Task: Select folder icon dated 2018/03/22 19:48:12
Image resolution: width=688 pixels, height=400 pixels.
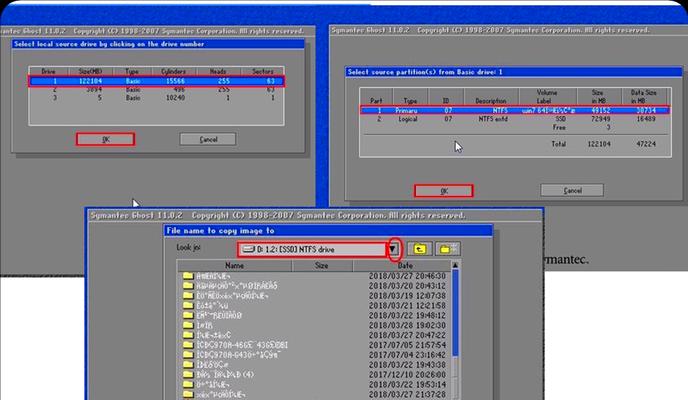Action: (x=188, y=315)
